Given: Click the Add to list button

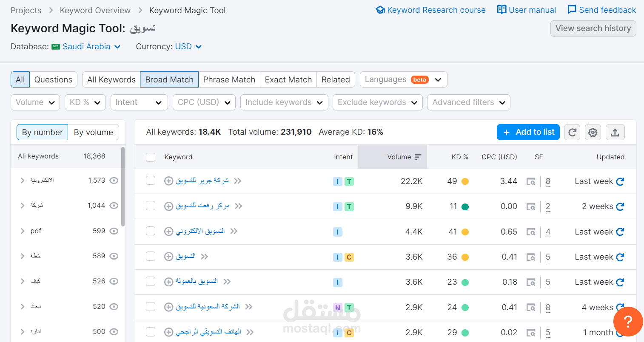Looking at the screenshot, I should [x=528, y=132].
